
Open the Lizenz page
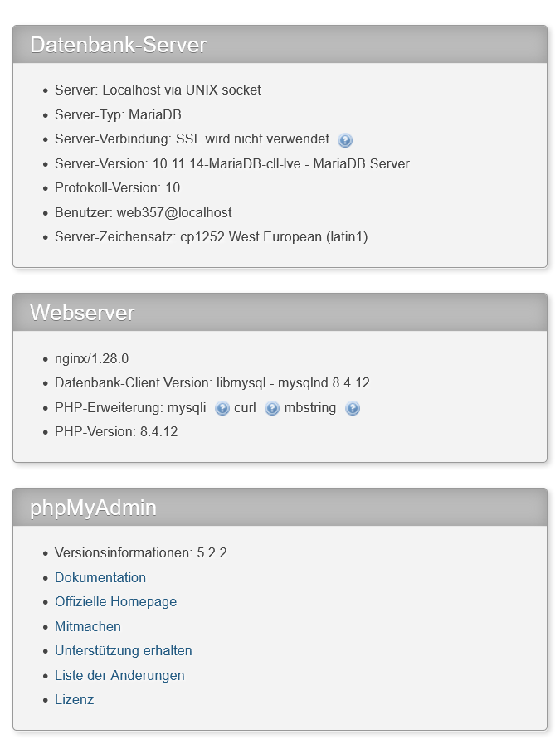(x=74, y=699)
